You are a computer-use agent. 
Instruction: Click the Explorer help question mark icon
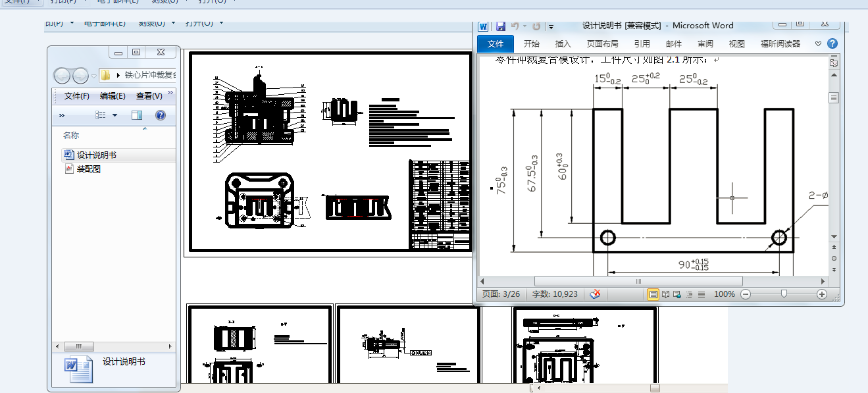(x=160, y=115)
